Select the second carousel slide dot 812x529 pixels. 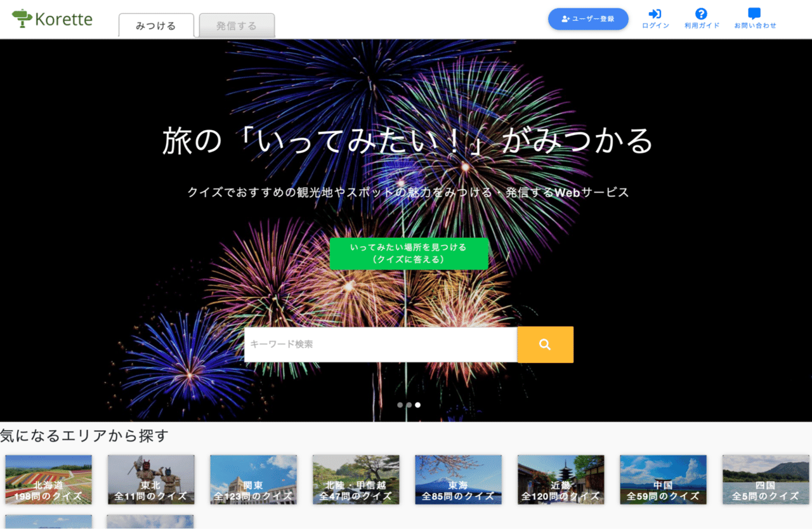[409, 405]
